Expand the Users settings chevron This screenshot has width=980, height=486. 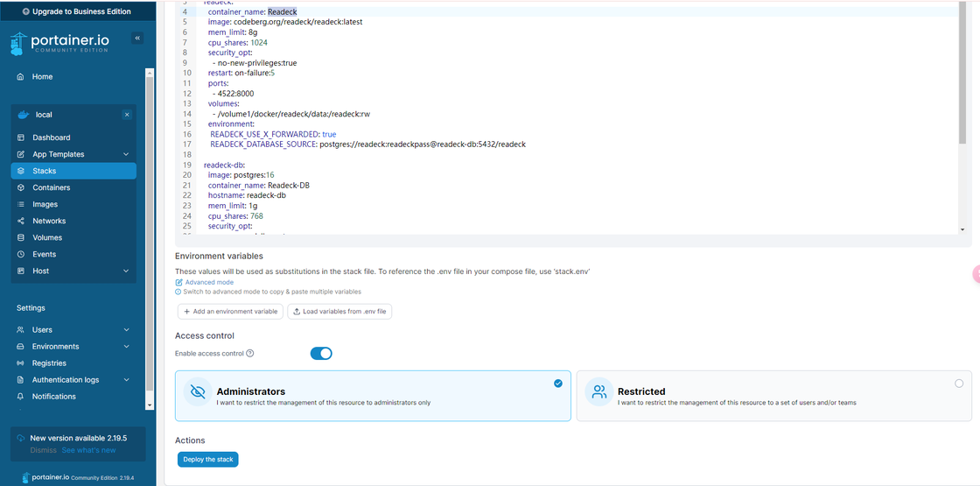tap(126, 329)
